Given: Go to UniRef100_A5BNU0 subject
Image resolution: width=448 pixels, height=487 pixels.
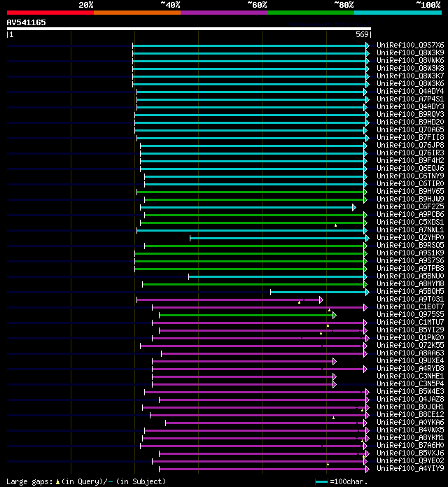Looking at the screenshot, I should (410, 276).
